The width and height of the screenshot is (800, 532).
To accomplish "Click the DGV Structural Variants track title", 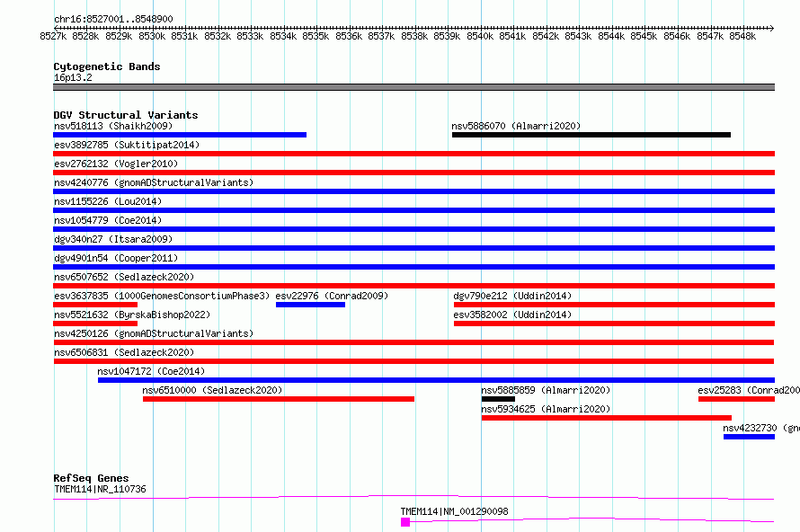I will [x=126, y=115].
